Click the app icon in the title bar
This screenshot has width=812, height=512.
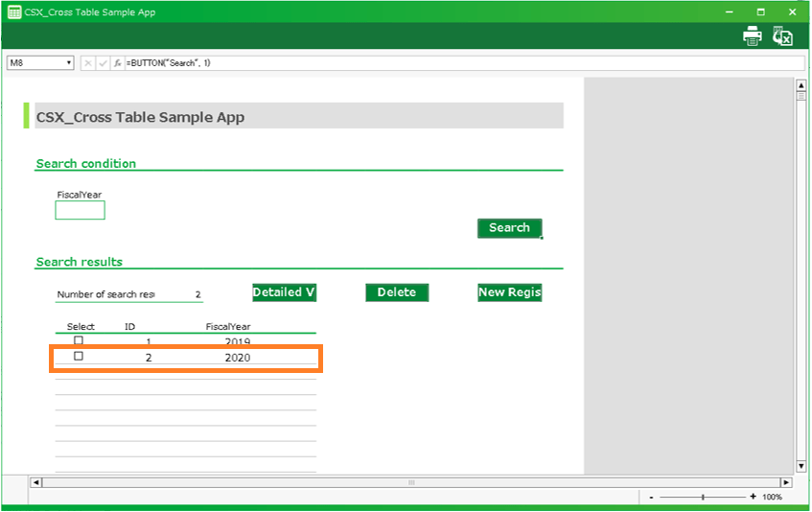[x=14, y=12]
